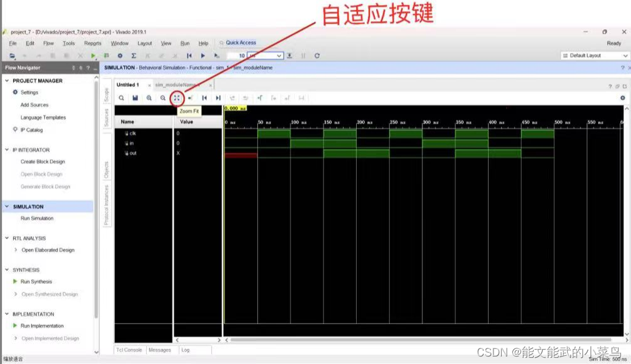Click the waveform window help icon
Image resolution: width=631 pixels, height=364 pixels.
click(610, 86)
